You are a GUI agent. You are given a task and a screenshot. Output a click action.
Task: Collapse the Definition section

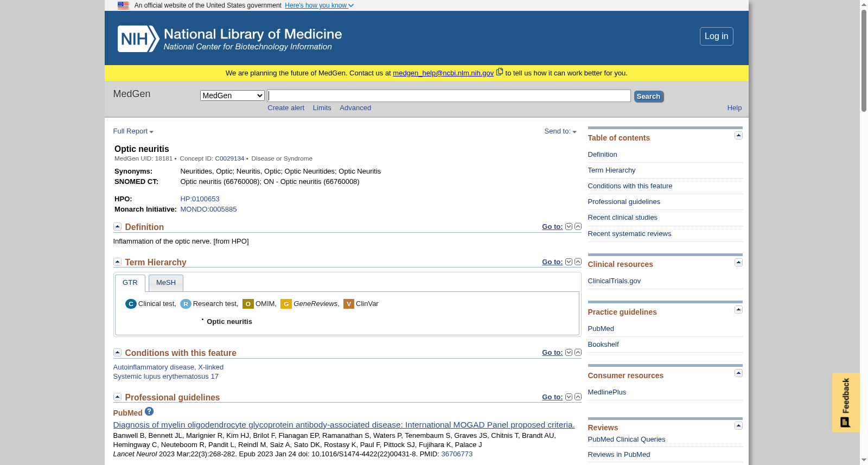tap(117, 227)
